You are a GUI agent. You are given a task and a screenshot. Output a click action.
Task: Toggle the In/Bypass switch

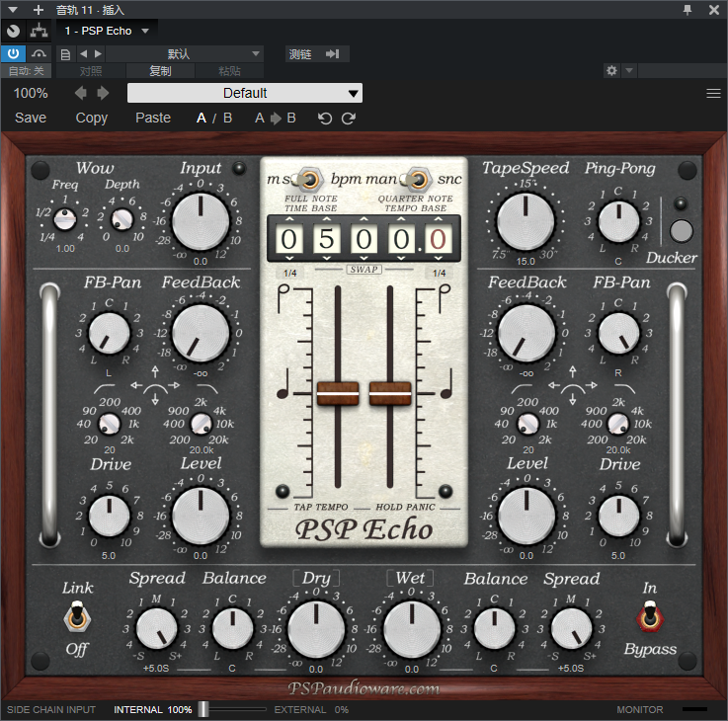[x=650, y=617]
